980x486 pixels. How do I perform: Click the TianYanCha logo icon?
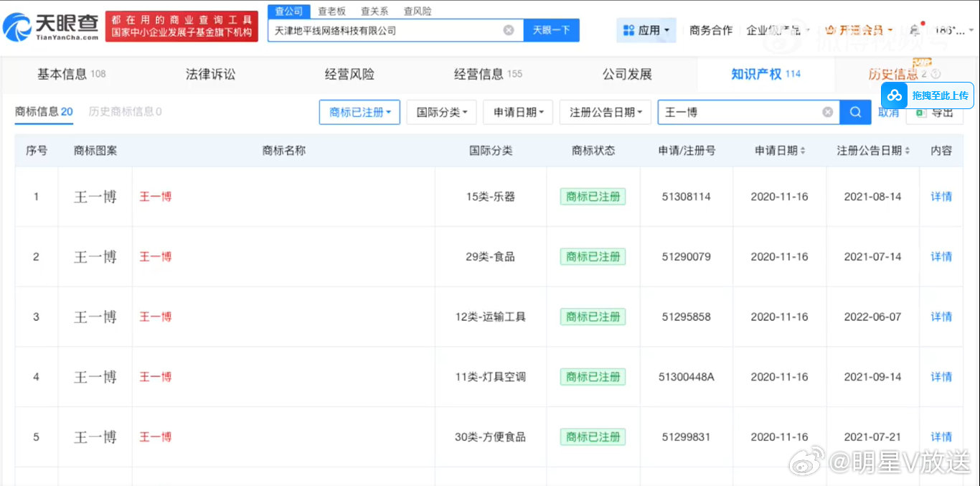pyautogui.click(x=17, y=22)
